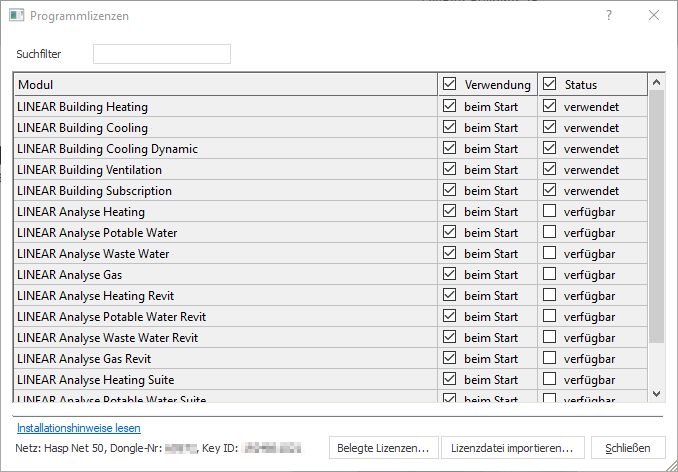Select the LINEAR Analyse Heating Suite row name
Image resolution: width=678 pixels, height=472 pixels.
(x=96, y=380)
